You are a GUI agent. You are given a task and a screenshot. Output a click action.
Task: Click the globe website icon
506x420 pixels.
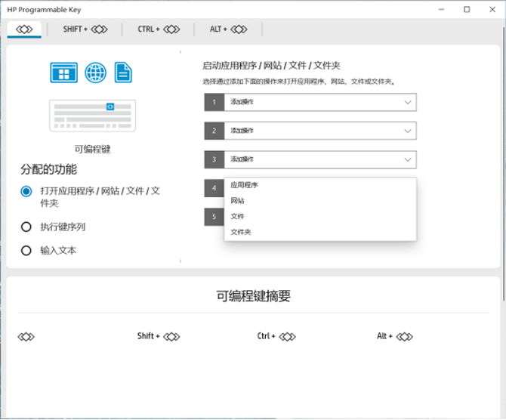point(96,73)
